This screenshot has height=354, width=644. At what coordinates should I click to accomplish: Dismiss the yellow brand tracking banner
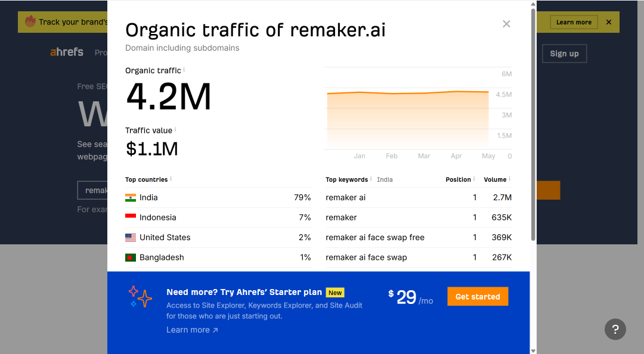click(609, 22)
